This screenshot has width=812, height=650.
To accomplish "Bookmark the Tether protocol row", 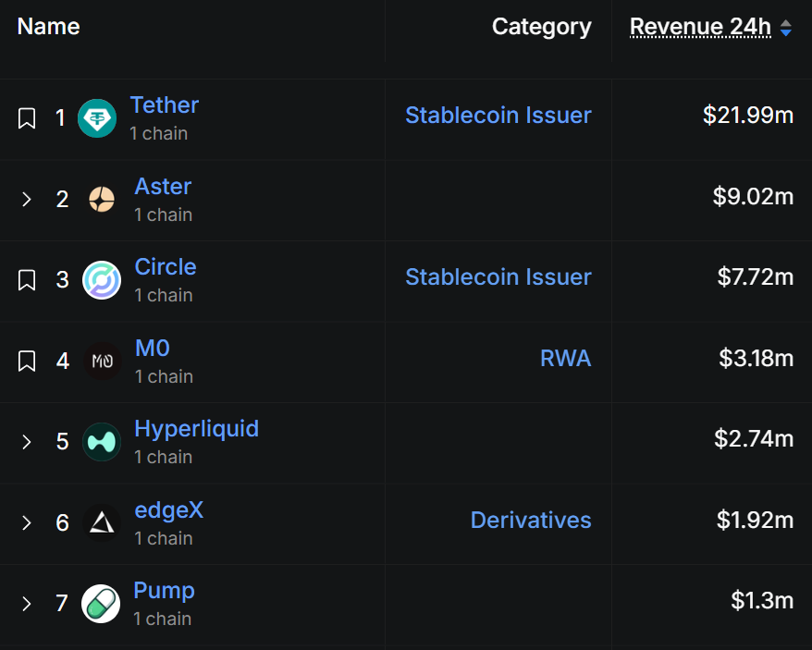I will [x=27, y=118].
